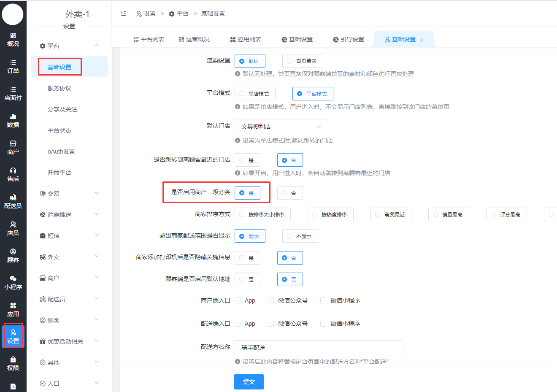Click the user icon in 设置 breadcrumb

coord(139,14)
